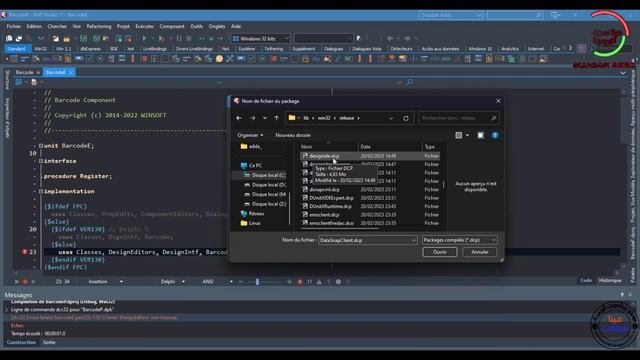The image size is (640, 360).
Task: Click the magnifier icon above the code editor
Action: 410,82
